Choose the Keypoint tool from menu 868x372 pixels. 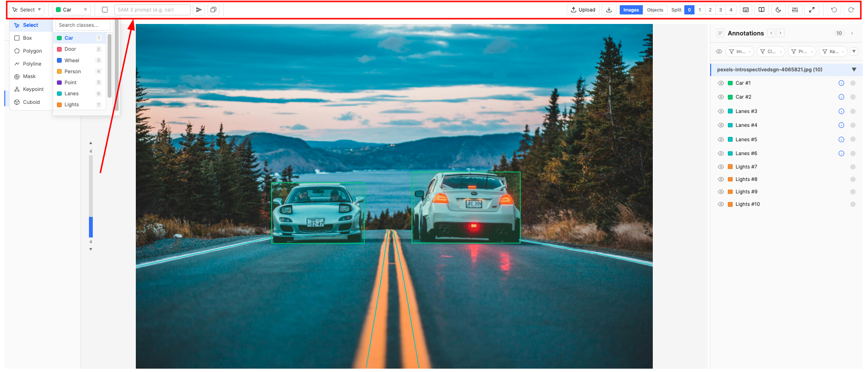(x=31, y=90)
